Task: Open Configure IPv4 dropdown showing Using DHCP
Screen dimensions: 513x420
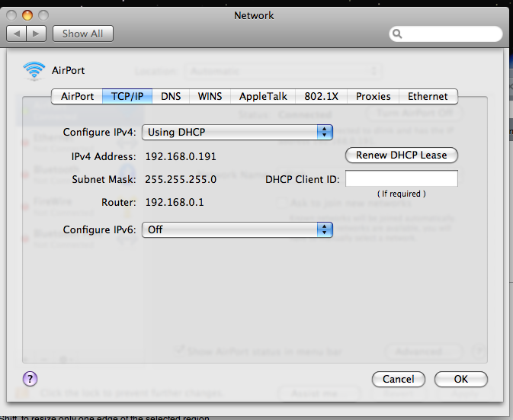Action: pos(237,132)
